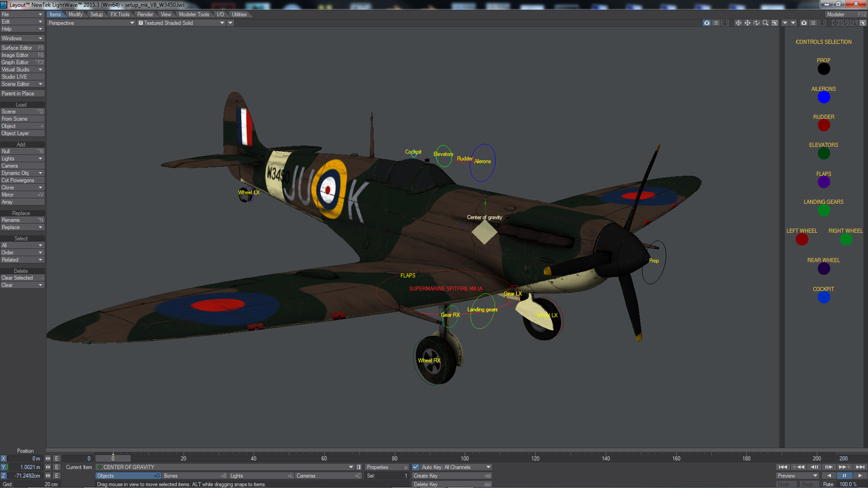
Task: Open the Auto Key All Channels dropdown
Action: (456, 467)
